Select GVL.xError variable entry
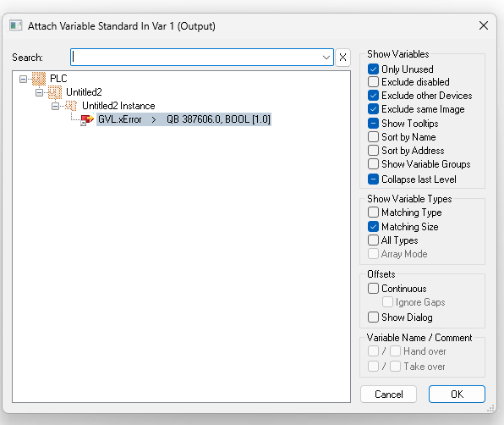504x425 pixels. click(184, 119)
